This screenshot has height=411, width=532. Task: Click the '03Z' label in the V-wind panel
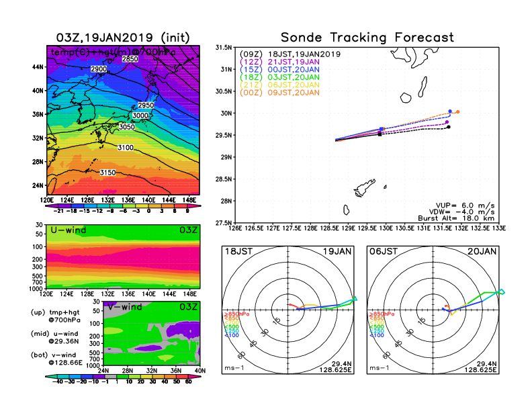tap(188, 307)
